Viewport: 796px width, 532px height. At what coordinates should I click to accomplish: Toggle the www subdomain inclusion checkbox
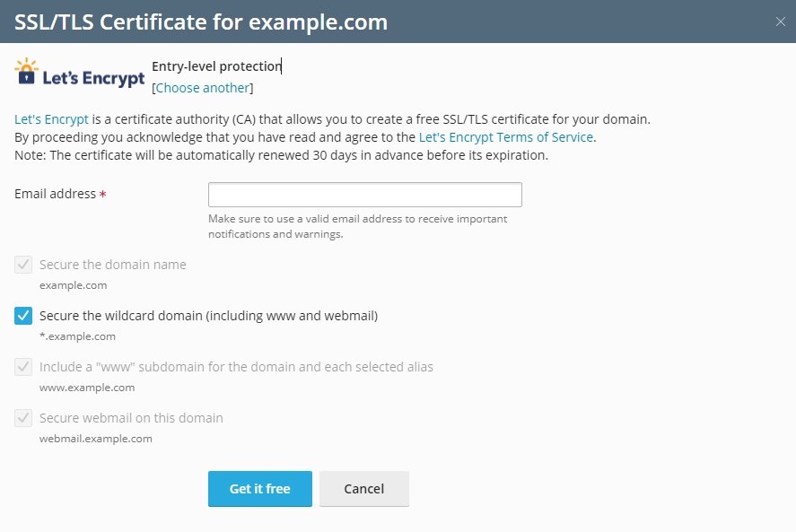(x=22, y=366)
